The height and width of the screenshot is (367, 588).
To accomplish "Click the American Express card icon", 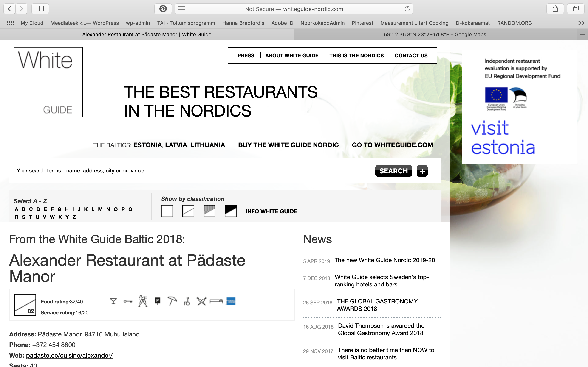I will 231,301.
